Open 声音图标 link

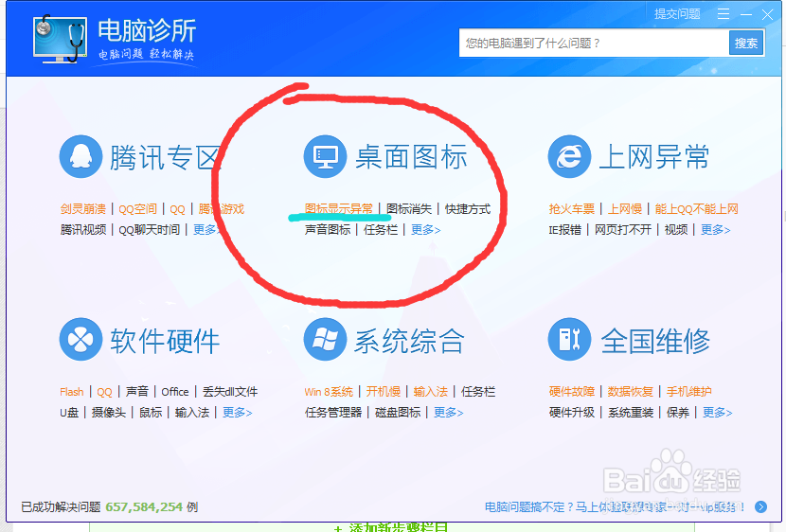pos(328,229)
